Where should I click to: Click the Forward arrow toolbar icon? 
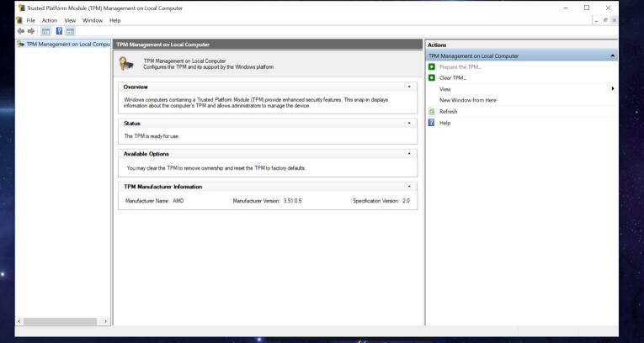pos(31,31)
